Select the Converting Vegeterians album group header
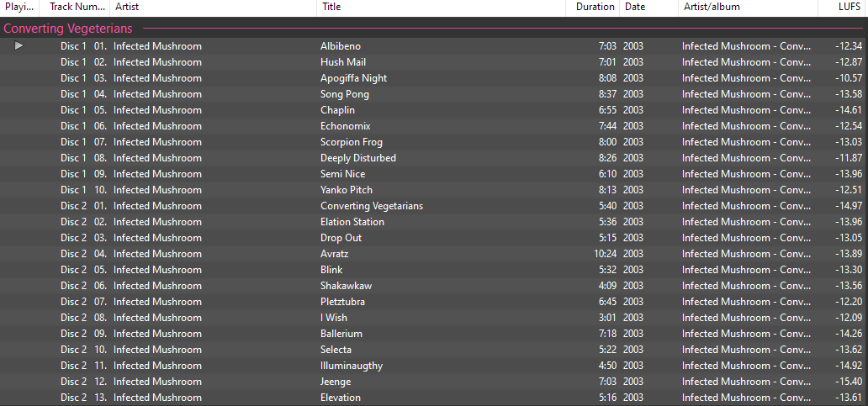Image resolution: width=868 pixels, height=406 pixels. (x=68, y=29)
